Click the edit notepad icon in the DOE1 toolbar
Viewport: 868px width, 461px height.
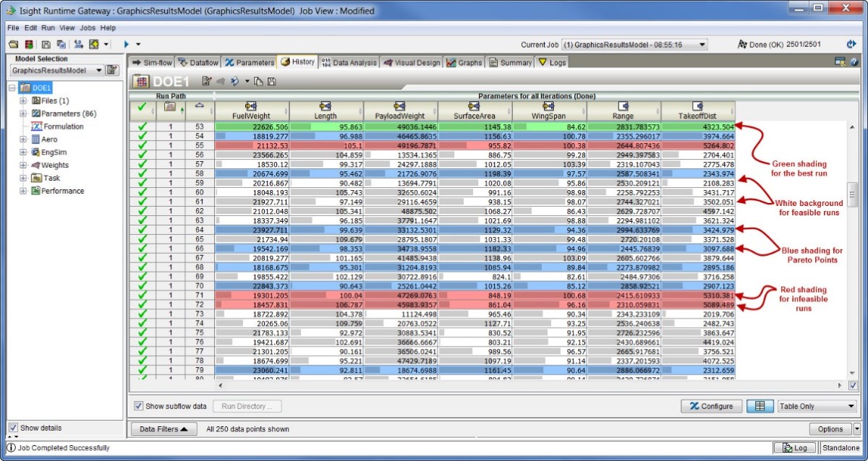pyautogui.click(x=206, y=81)
